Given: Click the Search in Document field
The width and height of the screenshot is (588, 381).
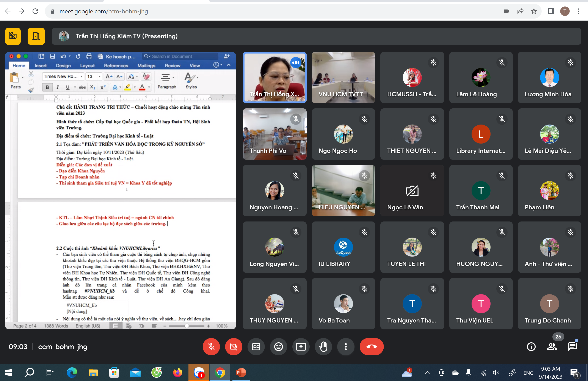Looking at the screenshot, I should click(180, 56).
